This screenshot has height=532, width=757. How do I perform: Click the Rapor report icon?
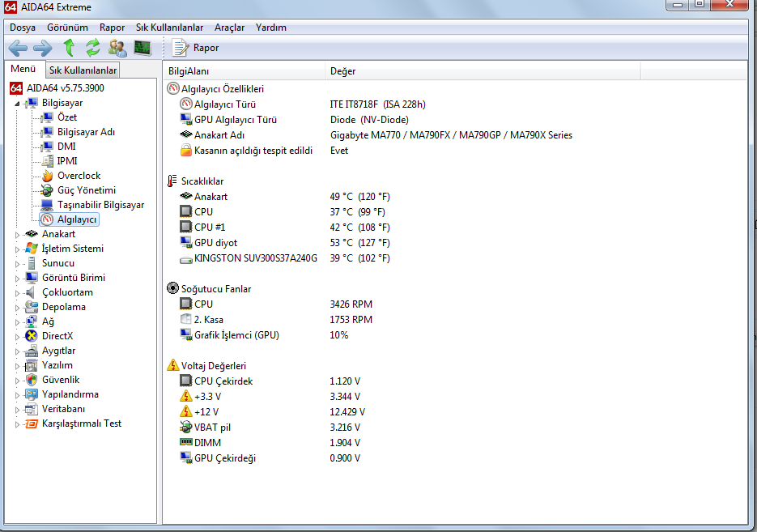[180, 48]
